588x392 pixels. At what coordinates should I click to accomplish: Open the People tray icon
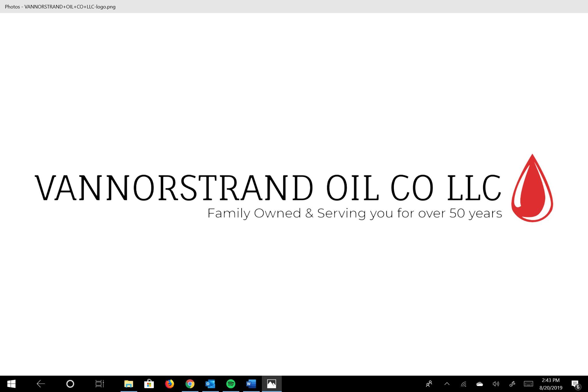429,384
